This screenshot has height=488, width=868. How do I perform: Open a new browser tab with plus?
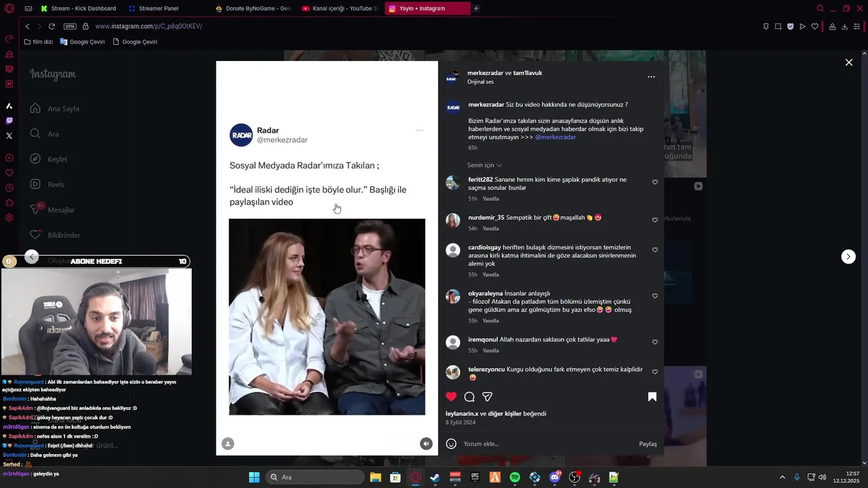[x=476, y=8]
